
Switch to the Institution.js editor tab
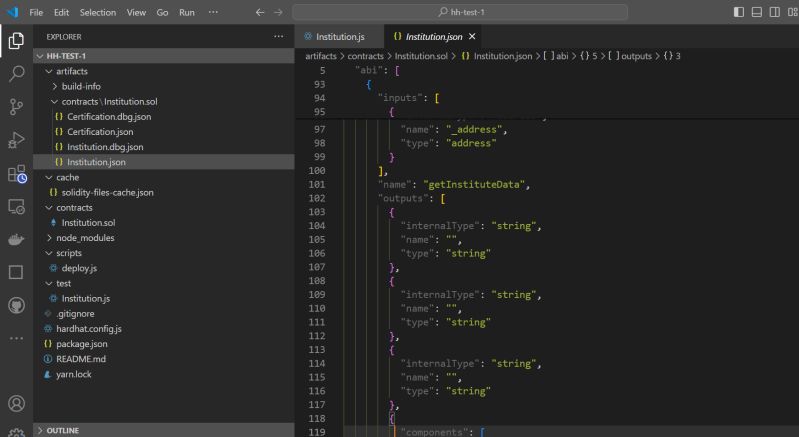tap(339, 36)
